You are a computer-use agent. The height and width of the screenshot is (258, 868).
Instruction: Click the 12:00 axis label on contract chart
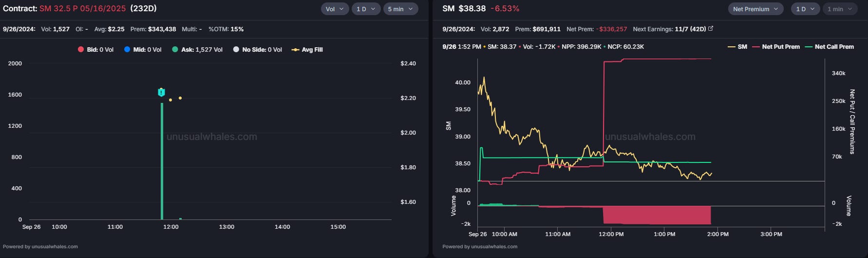coord(171,227)
